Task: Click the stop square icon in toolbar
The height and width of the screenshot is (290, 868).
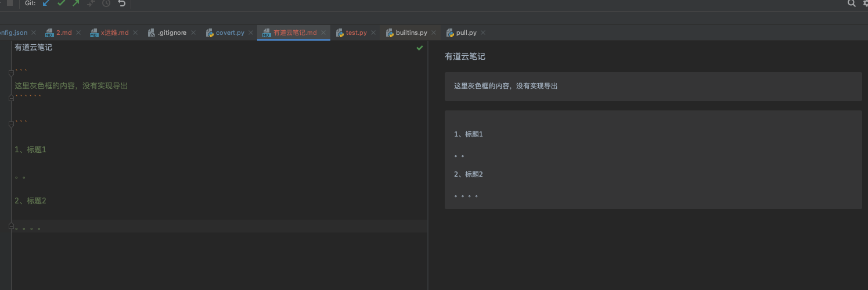Action: click(10, 3)
